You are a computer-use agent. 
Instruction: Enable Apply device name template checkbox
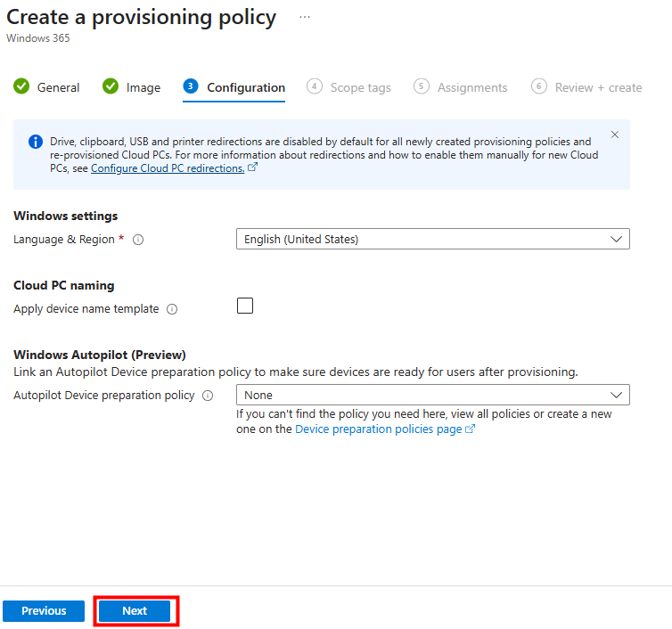(x=245, y=306)
